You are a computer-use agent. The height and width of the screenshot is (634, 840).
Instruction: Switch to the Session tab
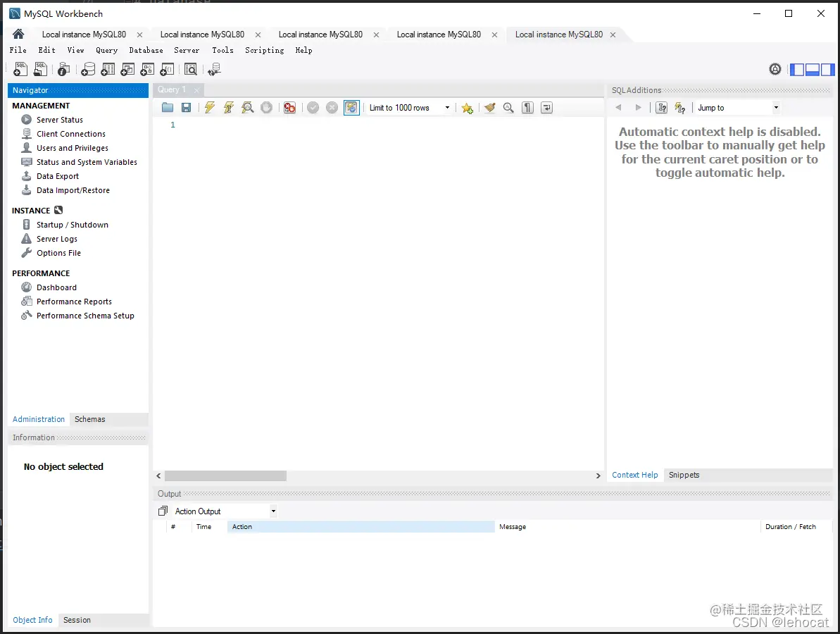coord(77,620)
